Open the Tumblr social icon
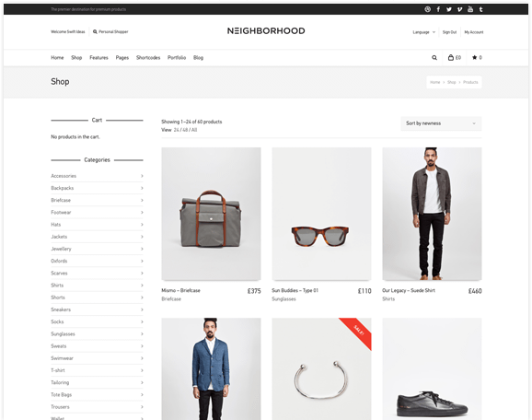Viewport: 532px width, 420px height. 480,9
